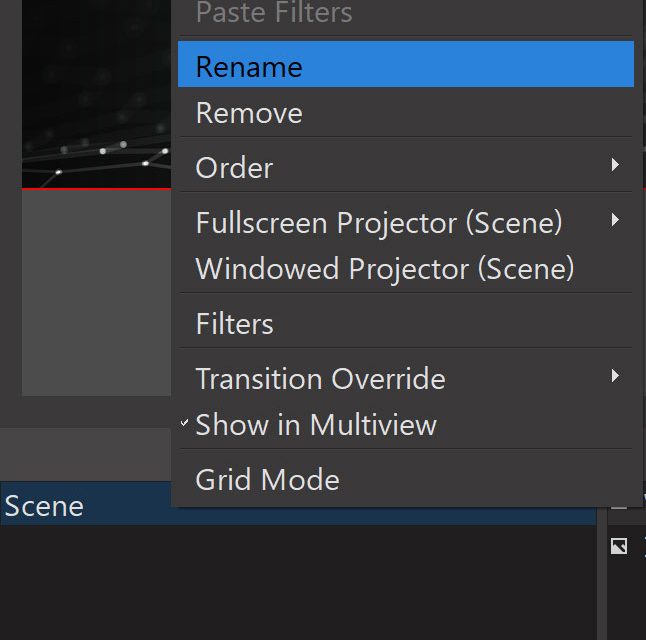Select Remove to delete the scene
Viewport: 646px width, 640px height.
[x=249, y=113]
